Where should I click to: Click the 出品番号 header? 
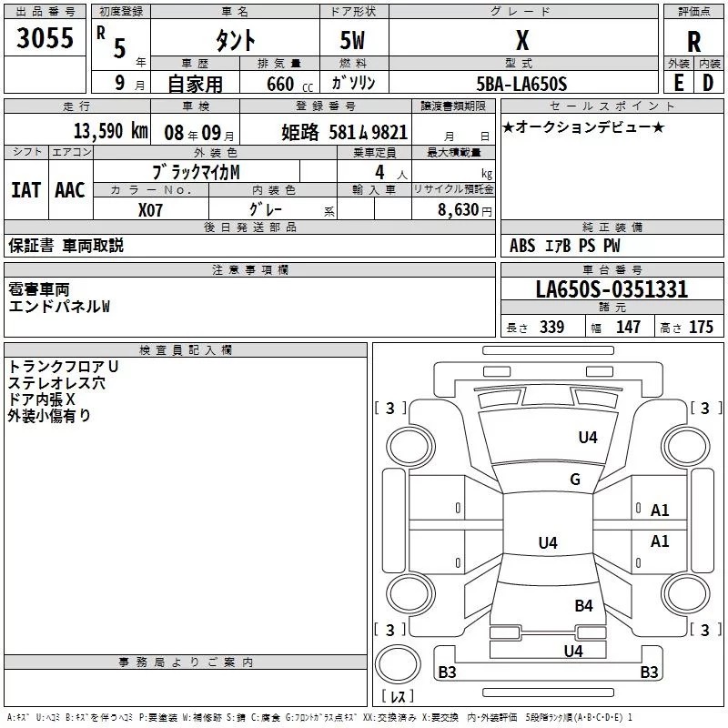(x=45, y=12)
